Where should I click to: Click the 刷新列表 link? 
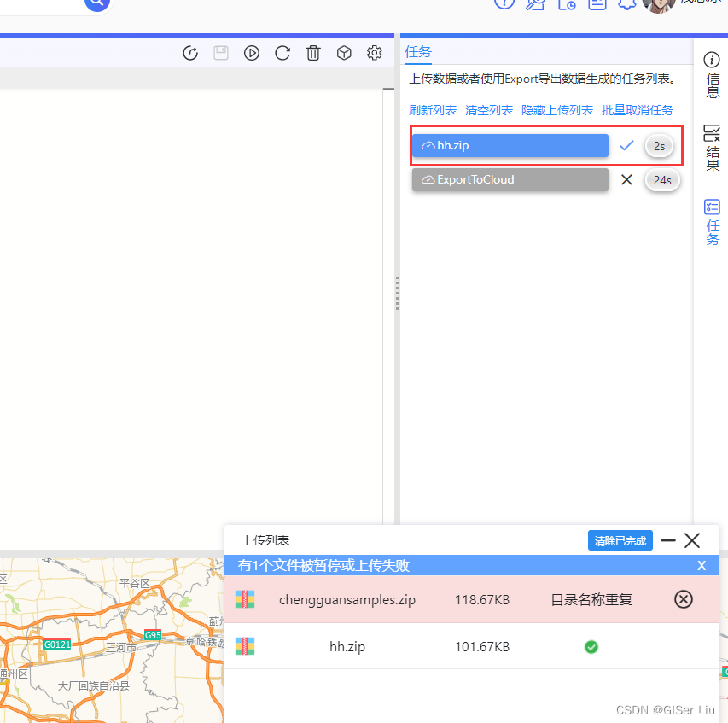[x=433, y=110]
